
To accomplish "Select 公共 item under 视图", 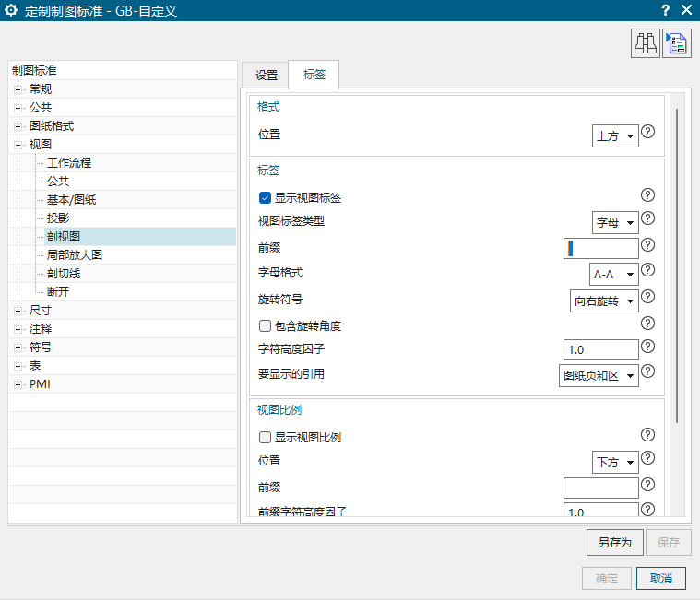I will click(58, 182).
